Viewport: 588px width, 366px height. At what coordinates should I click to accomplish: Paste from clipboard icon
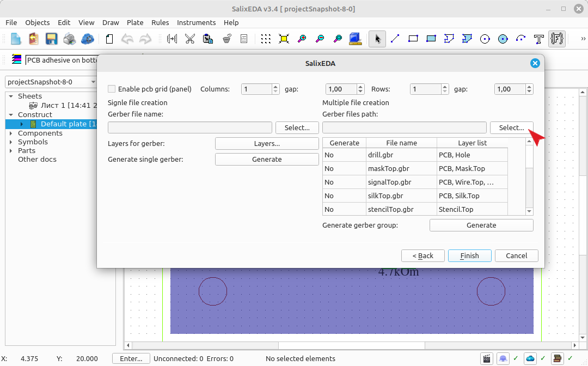pyautogui.click(x=208, y=39)
